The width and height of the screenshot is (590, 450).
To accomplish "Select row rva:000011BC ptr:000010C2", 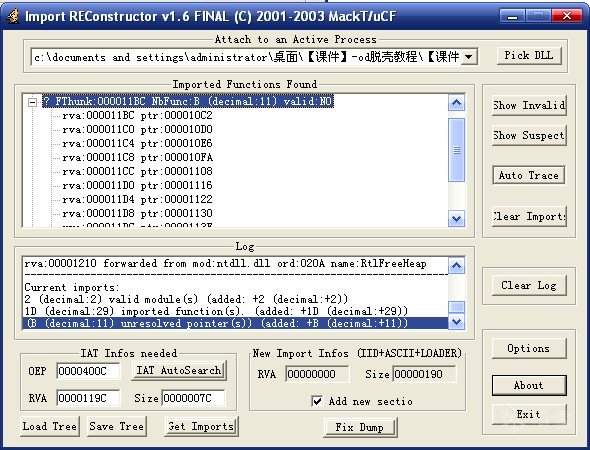I will click(x=137, y=116).
